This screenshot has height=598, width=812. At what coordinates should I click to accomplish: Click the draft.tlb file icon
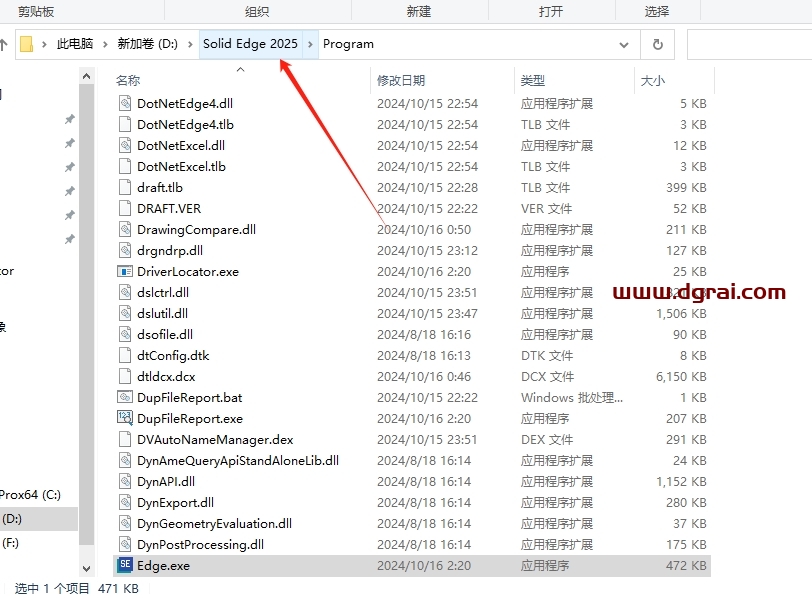(125, 187)
